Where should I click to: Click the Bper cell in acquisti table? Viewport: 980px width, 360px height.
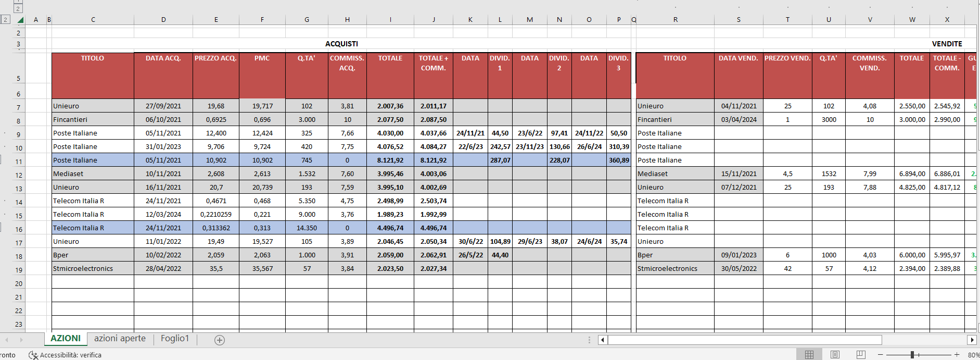pyautogui.click(x=93, y=255)
